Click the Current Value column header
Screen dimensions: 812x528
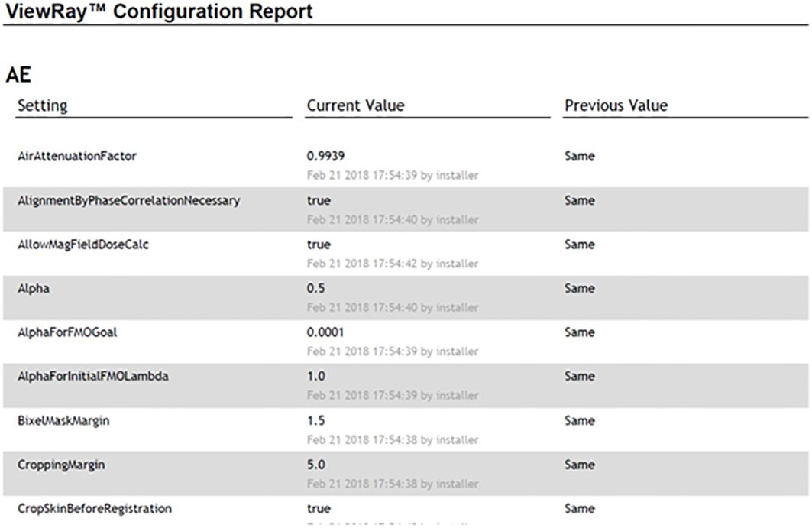click(356, 105)
